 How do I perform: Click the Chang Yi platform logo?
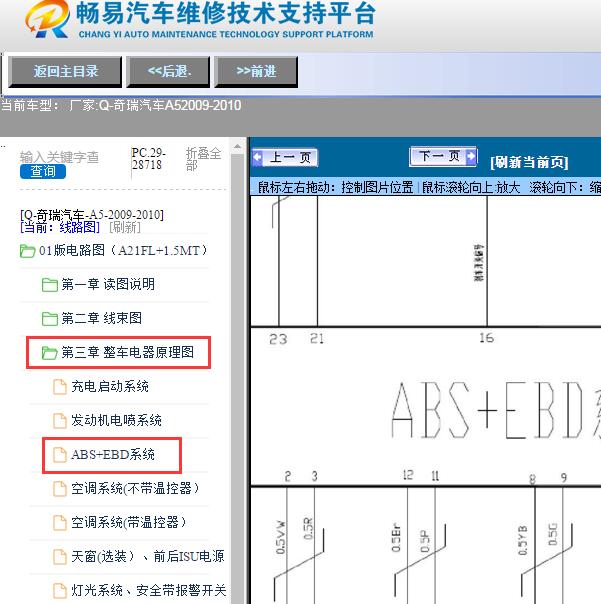pyautogui.click(x=48, y=19)
